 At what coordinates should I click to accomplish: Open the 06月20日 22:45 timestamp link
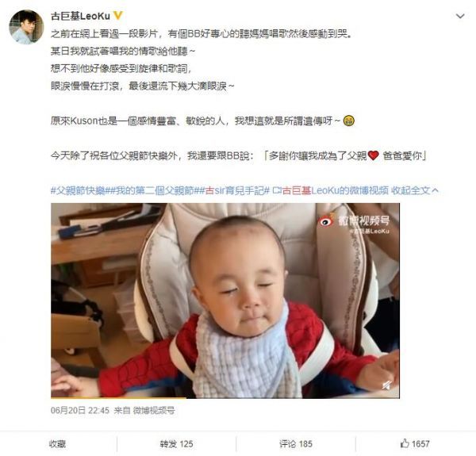point(80,411)
